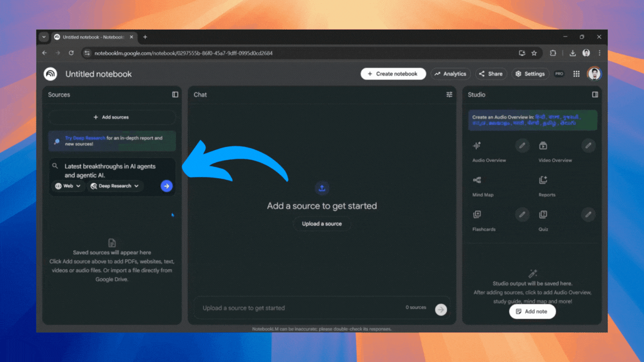
Task: Click the pencil edit icon beside Audio Overview
Action: click(522, 145)
